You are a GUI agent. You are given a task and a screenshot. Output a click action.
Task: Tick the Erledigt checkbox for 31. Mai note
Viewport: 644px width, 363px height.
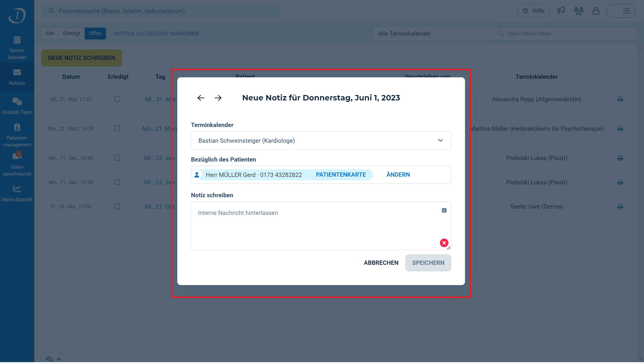click(117, 99)
